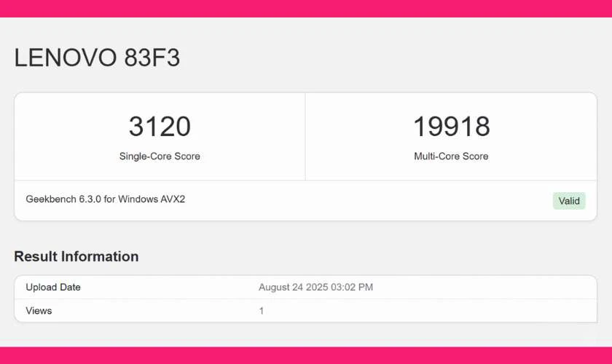Click the top pink banner bar
Viewport: 612px width, 364px height.
pyautogui.click(x=306, y=8)
